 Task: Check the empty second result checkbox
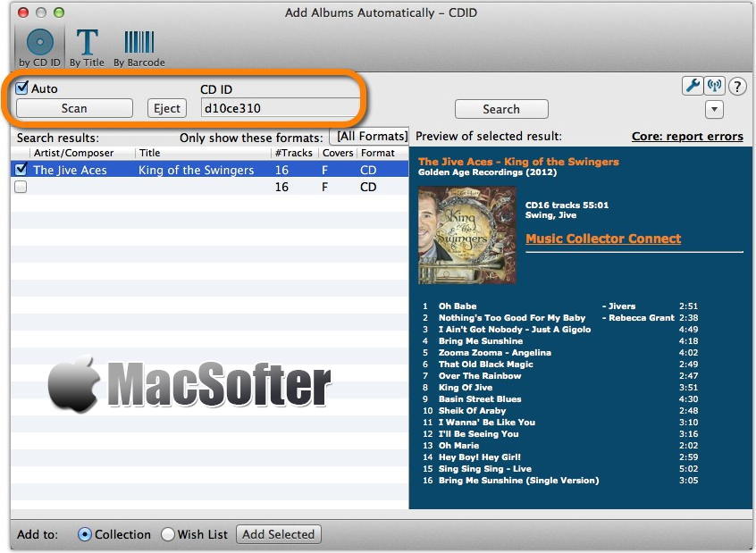tap(21, 187)
